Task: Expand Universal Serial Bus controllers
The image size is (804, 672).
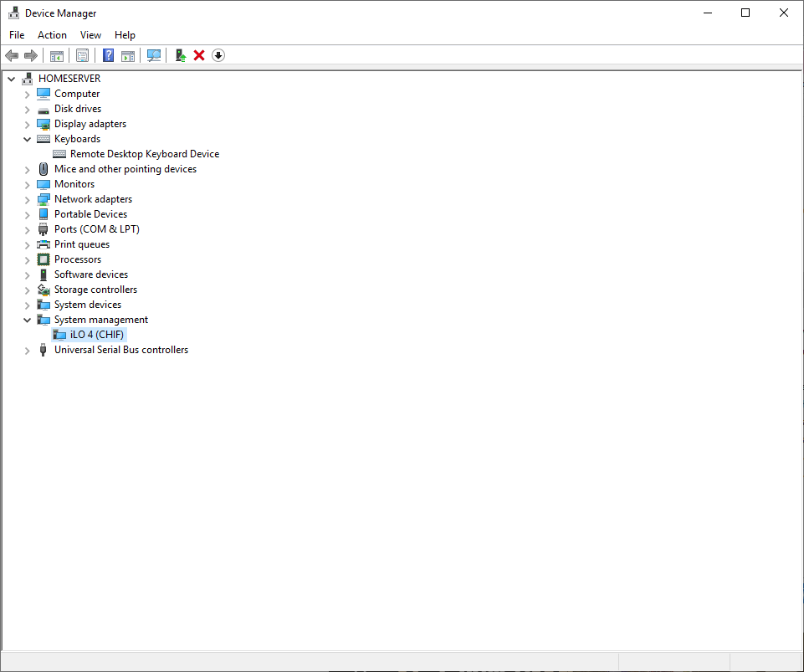Action: coord(27,350)
